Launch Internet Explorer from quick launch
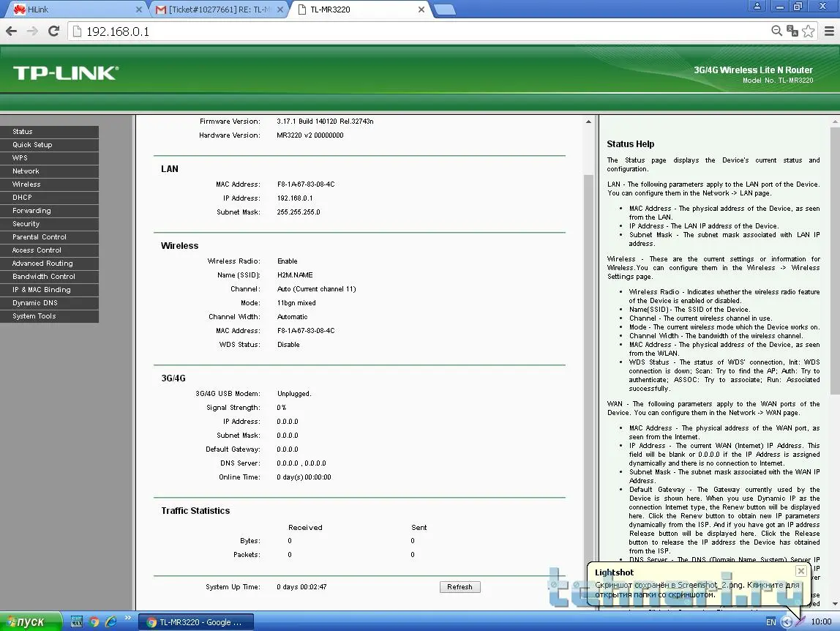 pyautogui.click(x=110, y=621)
